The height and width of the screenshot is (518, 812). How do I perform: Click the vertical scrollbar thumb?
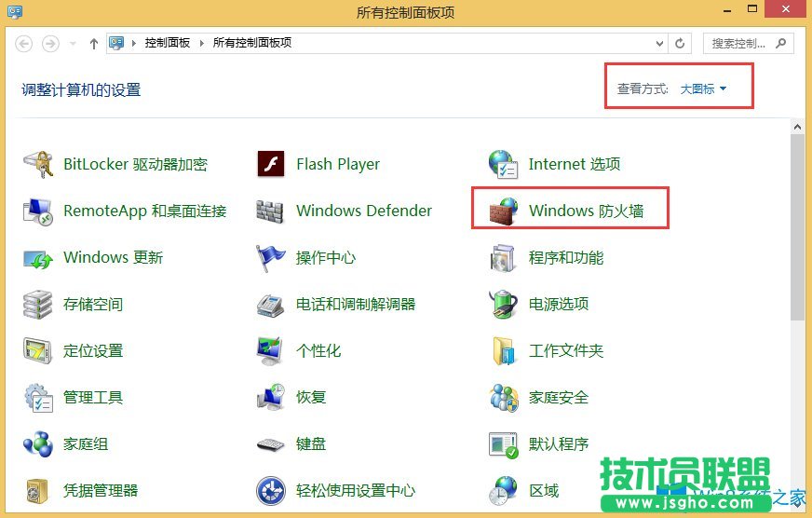pos(797,227)
